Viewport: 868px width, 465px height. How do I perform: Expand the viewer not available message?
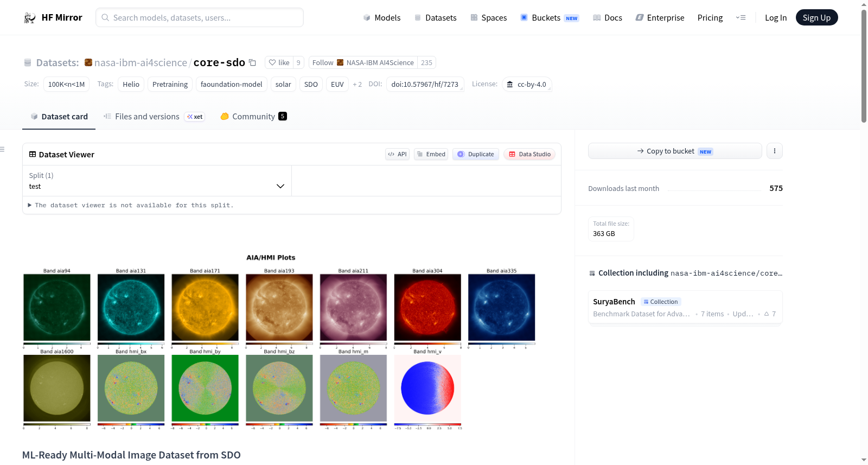[x=130, y=205]
